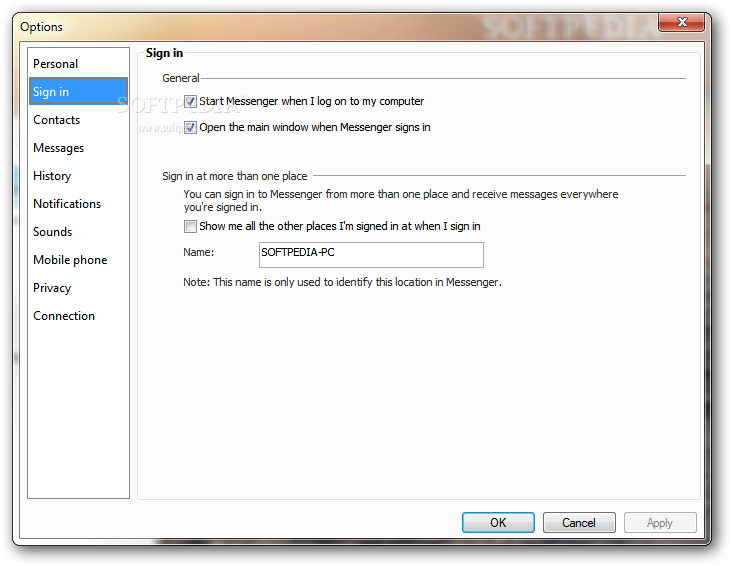Open the Messages options page
This screenshot has height=566, width=732.
pyautogui.click(x=78, y=148)
